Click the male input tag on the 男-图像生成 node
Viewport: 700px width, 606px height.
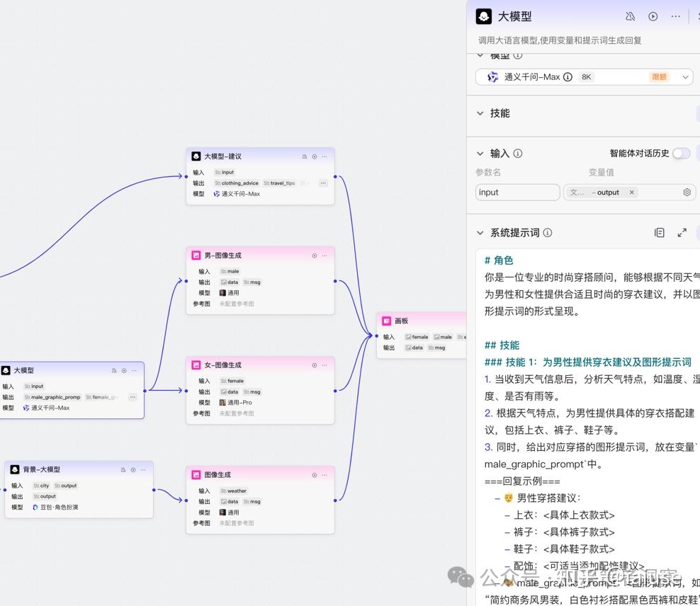click(230, 272)
